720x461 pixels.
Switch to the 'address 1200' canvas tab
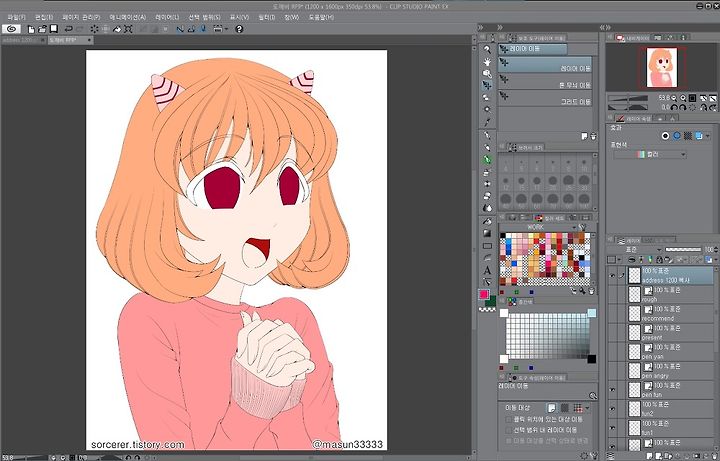23,40
